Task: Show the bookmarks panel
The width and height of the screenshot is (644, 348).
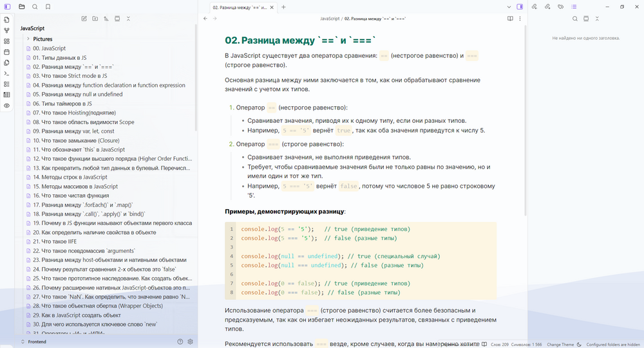Action: tap(48, 6)
